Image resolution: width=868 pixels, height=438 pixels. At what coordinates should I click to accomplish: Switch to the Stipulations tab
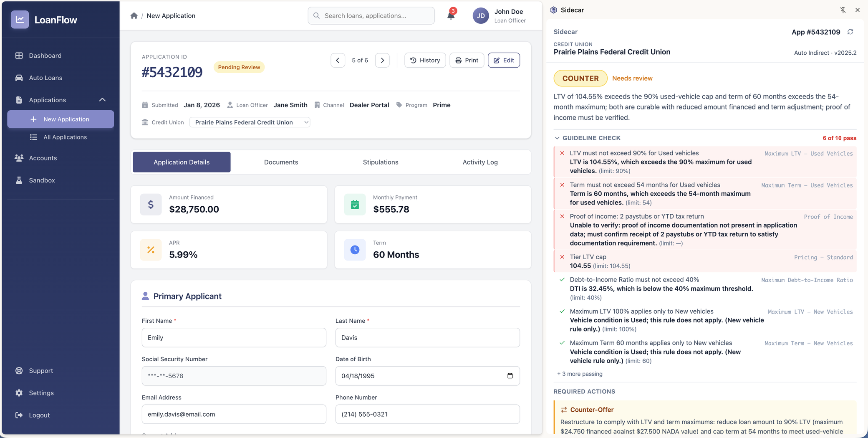coord(381,162)
